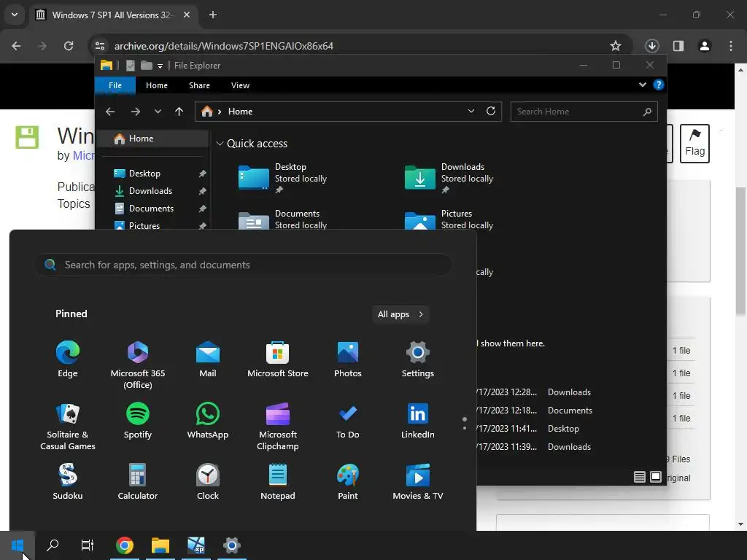
Task: Switch to Home ribbon tab in Explorer
Action: [157, 85]
